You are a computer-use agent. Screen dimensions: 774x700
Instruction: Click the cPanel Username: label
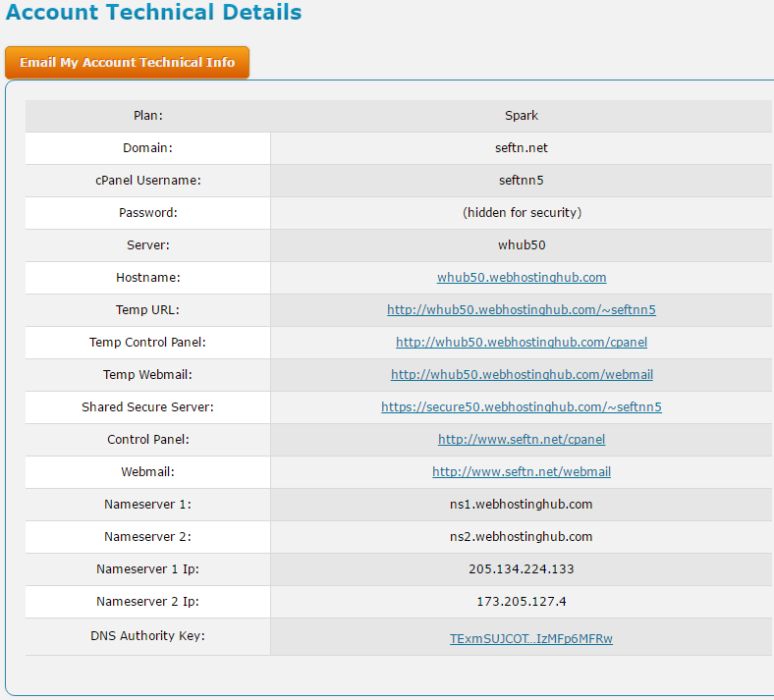(x=148, y=180)
